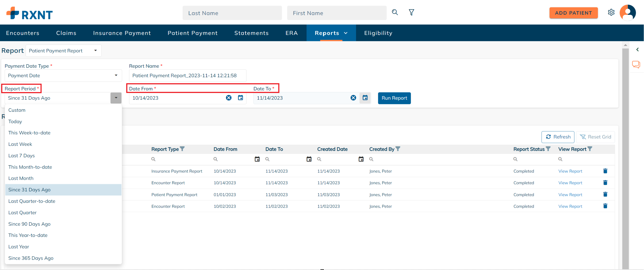644x270 pixels.
Task: Delete the Insurance Payment Report row
Action: [x=605, y=171]
